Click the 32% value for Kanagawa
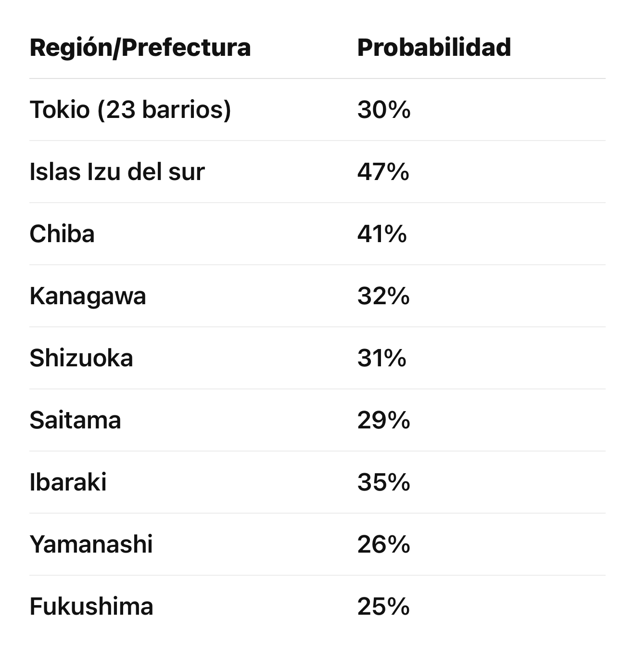This screenshot has height=672, width=635. (x=383, y=296)
